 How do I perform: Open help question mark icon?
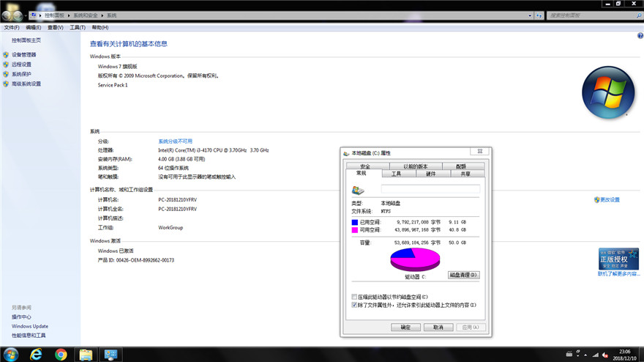pos(640,36)
